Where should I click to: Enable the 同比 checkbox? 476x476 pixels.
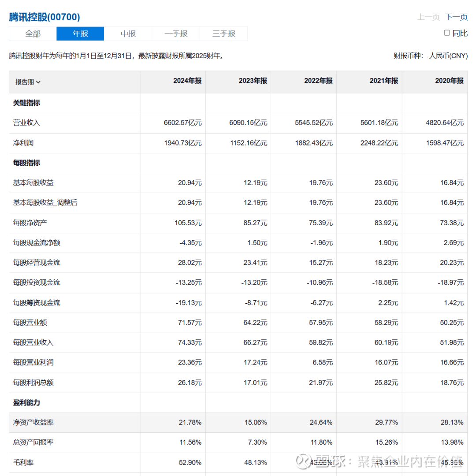(447, 33)
